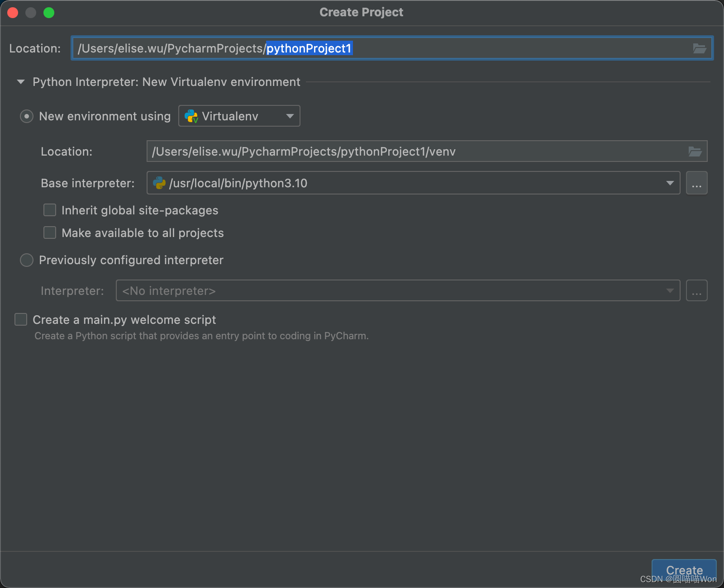
Task: Click the ellipsis button next to No interpreter
Action: pyautogui.click(x=696, y=290)
